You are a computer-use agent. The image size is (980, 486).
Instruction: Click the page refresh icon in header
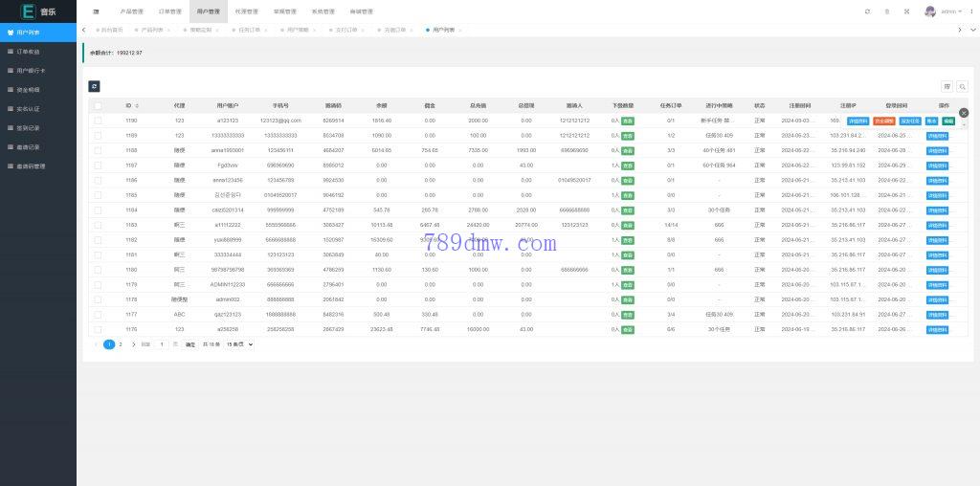coord(867,11)
